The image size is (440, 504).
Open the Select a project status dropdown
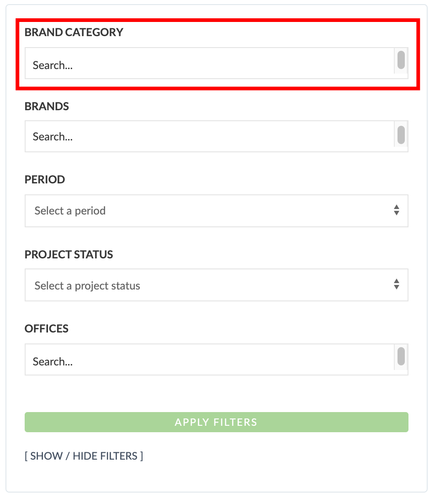coord(217,285)
